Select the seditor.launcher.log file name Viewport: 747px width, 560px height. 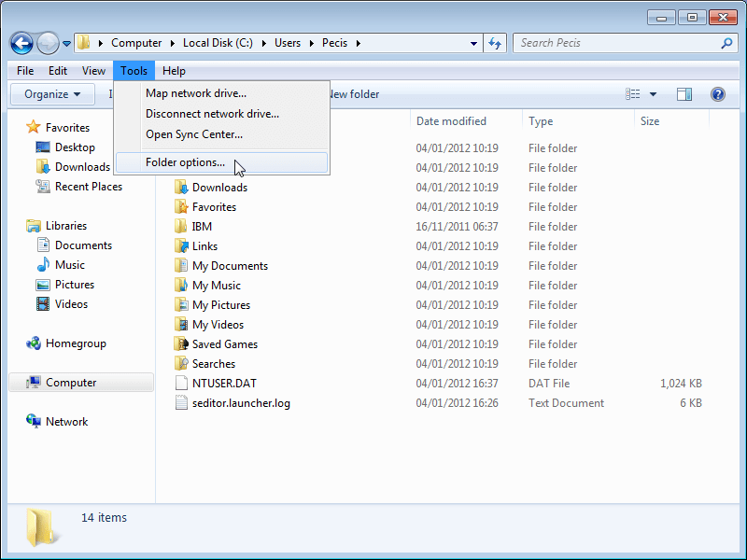pos(241,403)
